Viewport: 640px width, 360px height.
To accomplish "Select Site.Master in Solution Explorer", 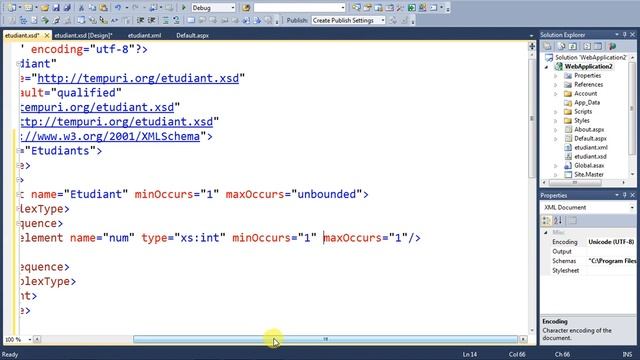I will [x=589, y=174].
